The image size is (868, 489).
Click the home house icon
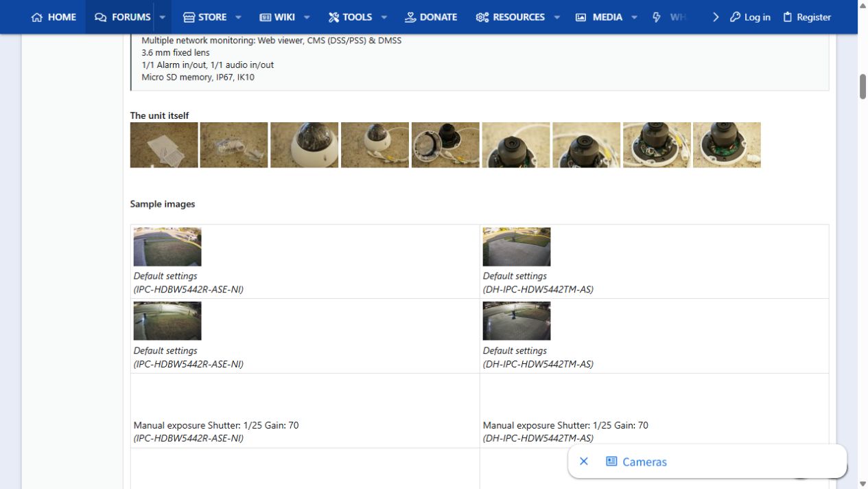tap(37, 17)
